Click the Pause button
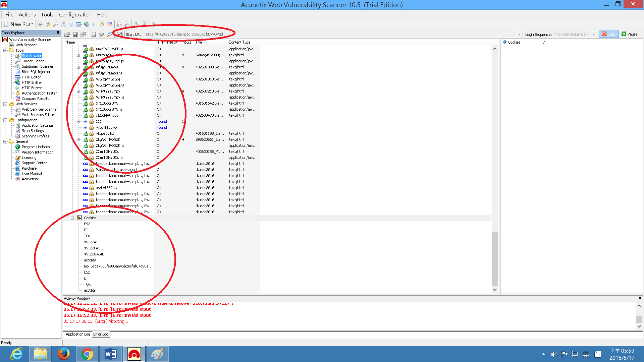The height and width of the screenshot is (362, 644). point(630,34)
